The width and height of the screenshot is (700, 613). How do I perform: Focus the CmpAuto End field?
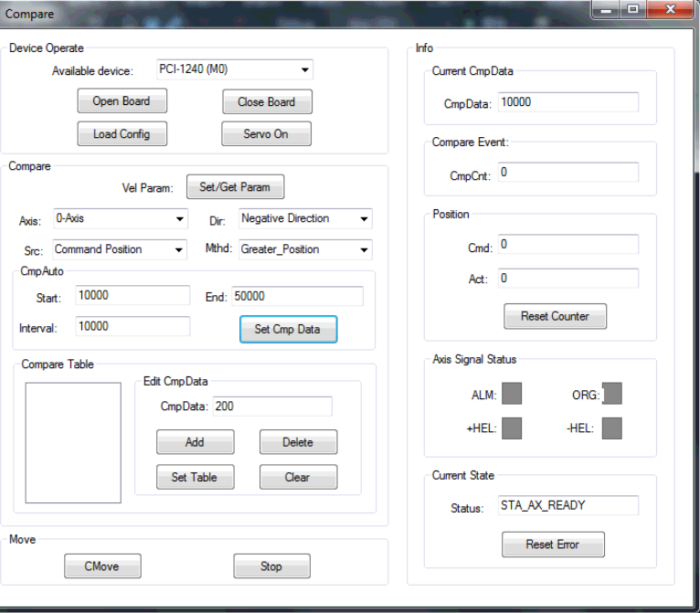[297, 296]
